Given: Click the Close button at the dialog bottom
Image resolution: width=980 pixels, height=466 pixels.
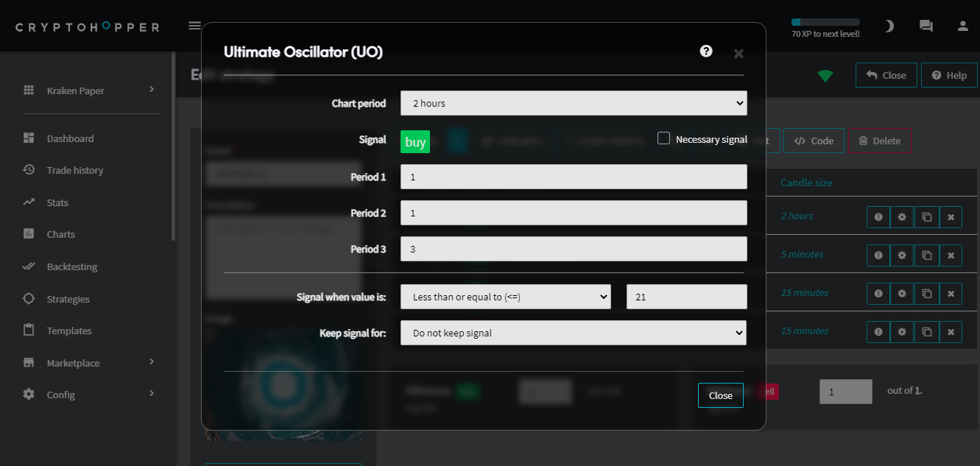Looking at the screenshot, I should 721,395.
